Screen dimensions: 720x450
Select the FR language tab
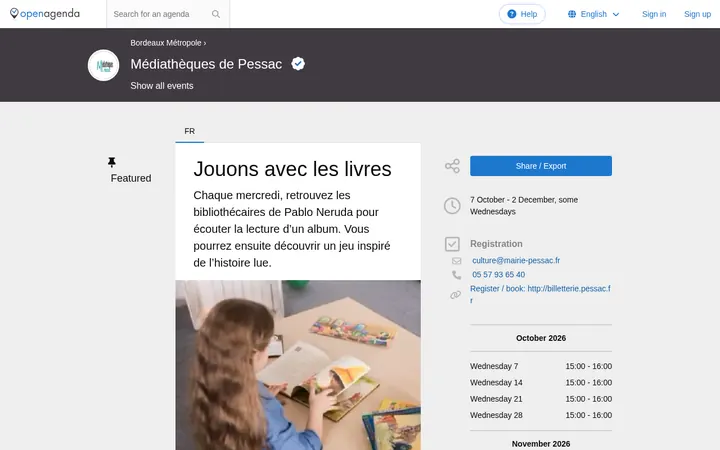[190, 131]
